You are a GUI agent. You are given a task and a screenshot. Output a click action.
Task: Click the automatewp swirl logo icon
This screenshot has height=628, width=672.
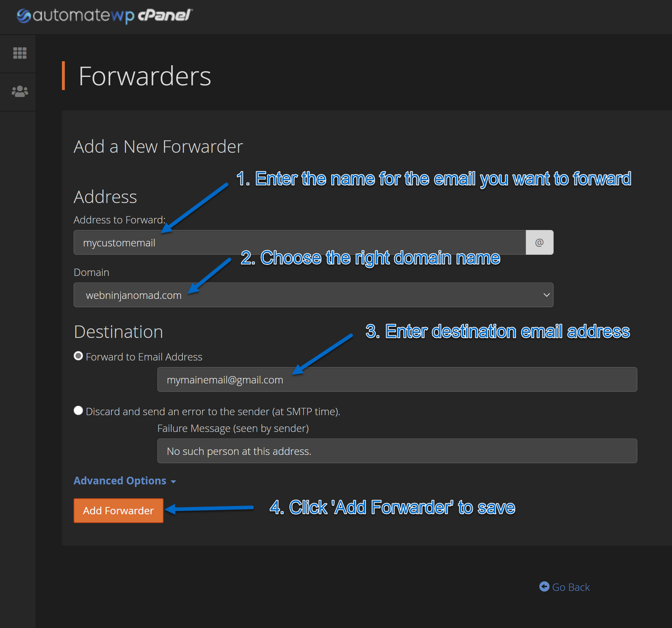tap(24, 16)
